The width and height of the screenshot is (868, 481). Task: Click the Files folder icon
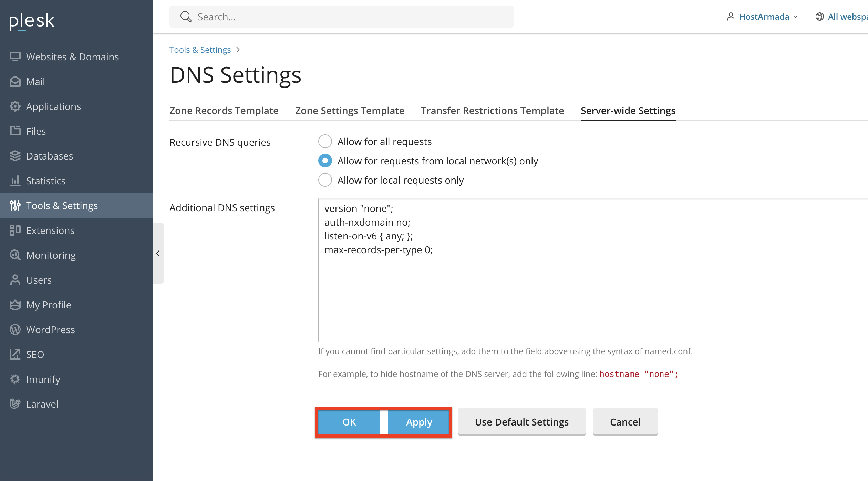tap(15, 131)
